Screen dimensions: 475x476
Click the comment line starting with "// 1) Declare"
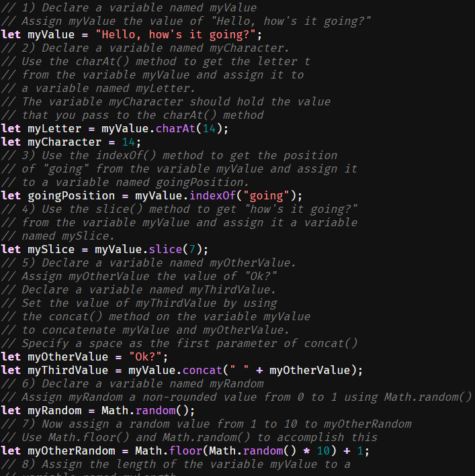128,7
